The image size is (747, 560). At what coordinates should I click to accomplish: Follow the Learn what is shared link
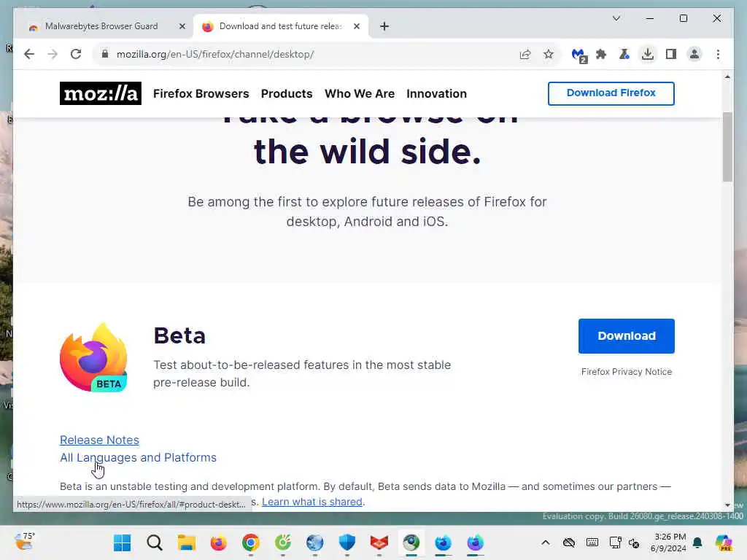[x=312, y=502]
